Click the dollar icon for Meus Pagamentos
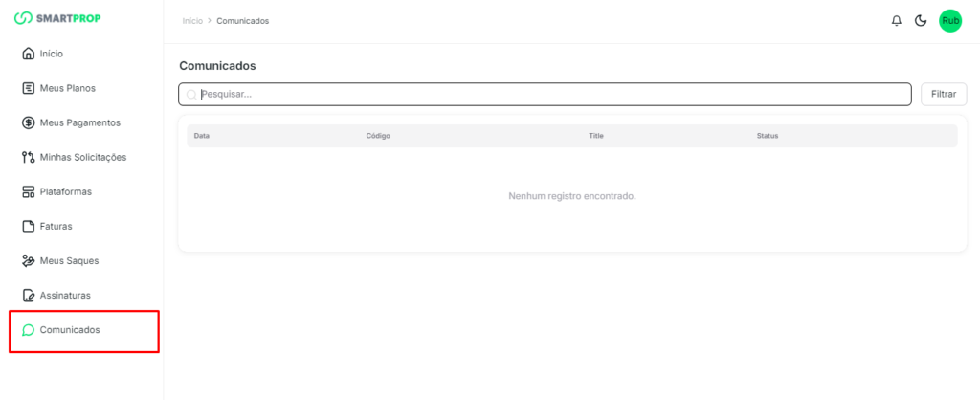980x400 pixels. (x=28, y=122)
